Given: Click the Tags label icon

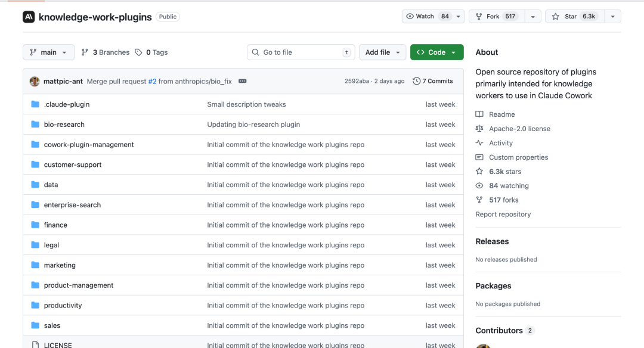Looking at the screenshot, I should pyautogui.click(x=138, y=52).
